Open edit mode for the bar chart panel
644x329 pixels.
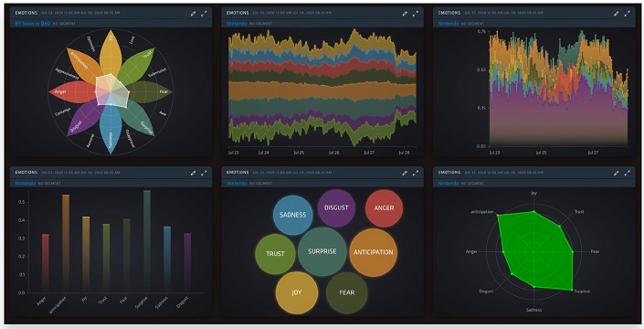pos(193,173)
